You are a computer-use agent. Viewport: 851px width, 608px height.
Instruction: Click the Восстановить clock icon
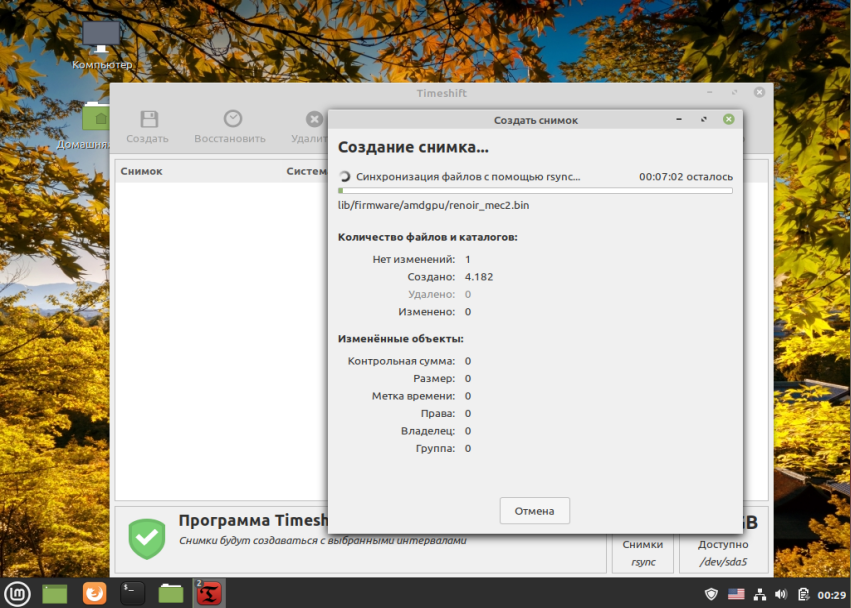click(233, 118)
